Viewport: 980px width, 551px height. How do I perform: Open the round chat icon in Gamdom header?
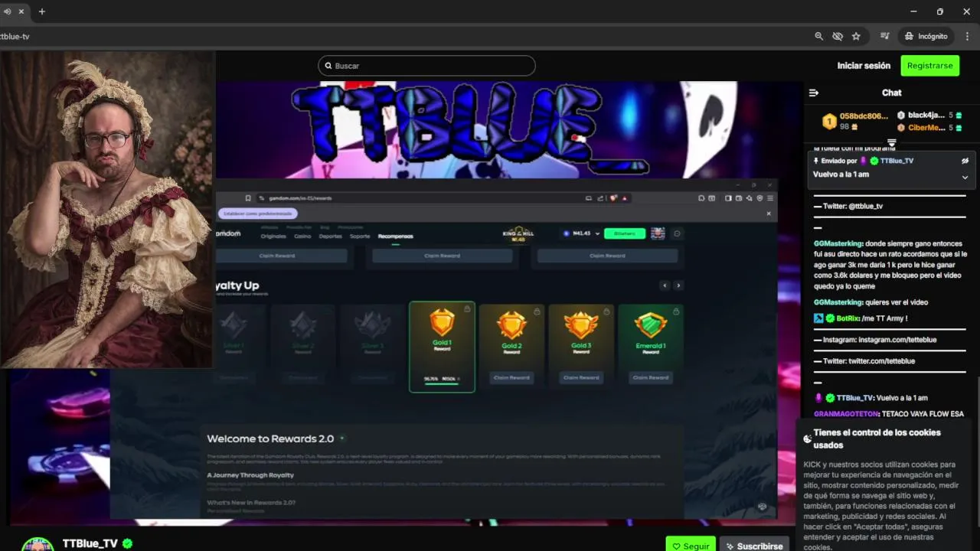tap(677, 233)
